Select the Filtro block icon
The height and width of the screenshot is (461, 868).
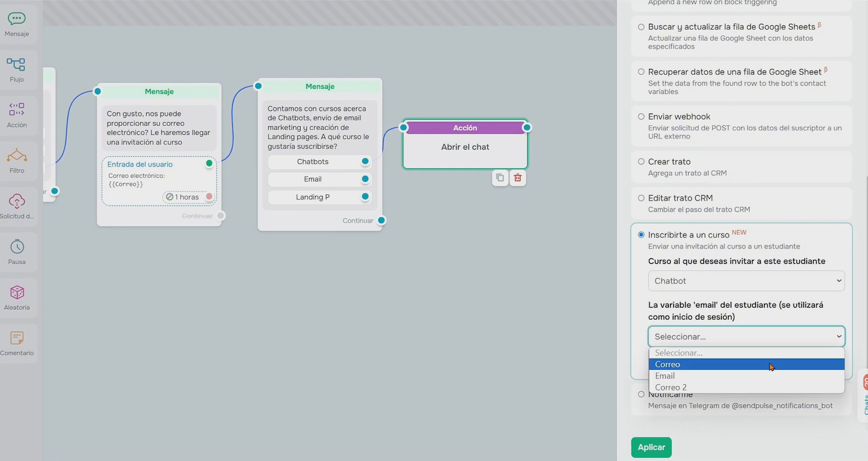pyautogui.click(x=17, y=155)
